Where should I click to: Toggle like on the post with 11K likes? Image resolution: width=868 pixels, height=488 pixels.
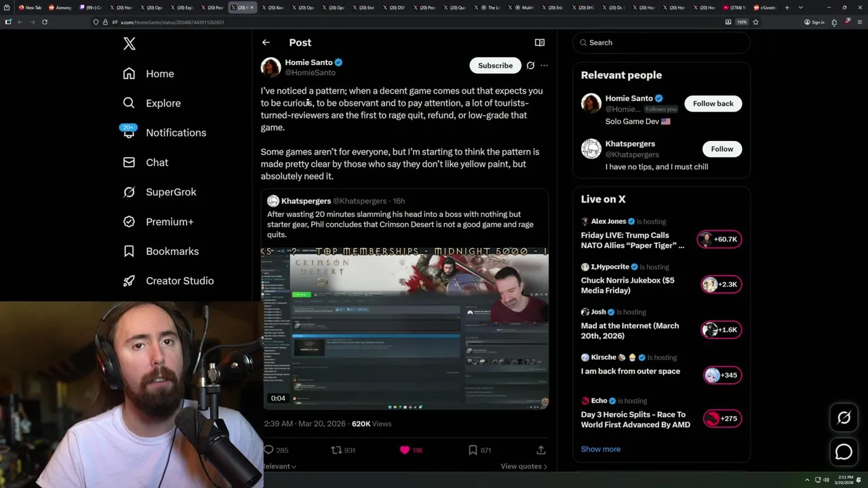411,450
